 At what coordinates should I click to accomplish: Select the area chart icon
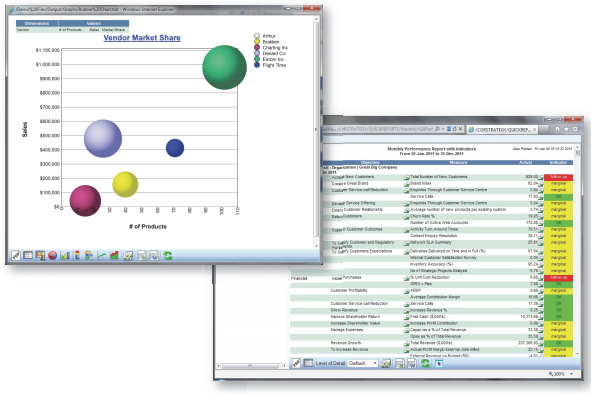point(114,256)
